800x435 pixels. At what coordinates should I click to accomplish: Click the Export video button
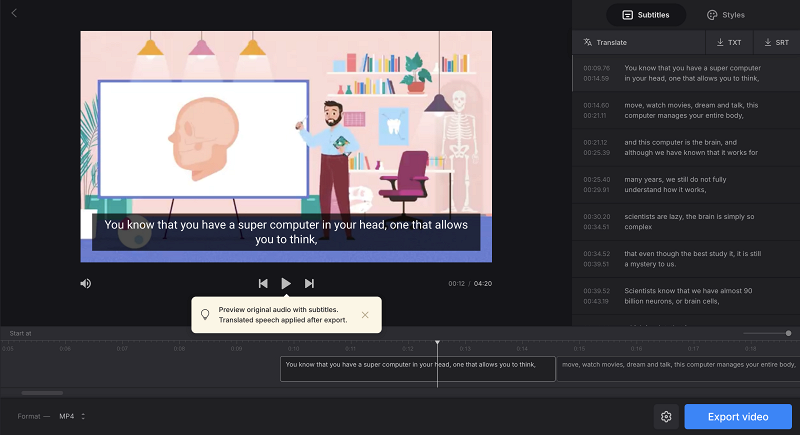tap(738, 417)
